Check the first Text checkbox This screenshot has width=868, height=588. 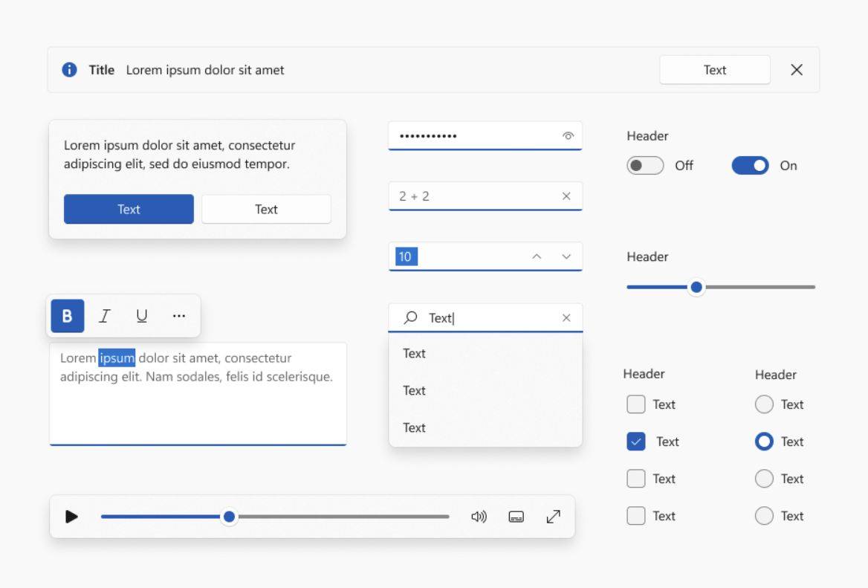coord(636,404)
